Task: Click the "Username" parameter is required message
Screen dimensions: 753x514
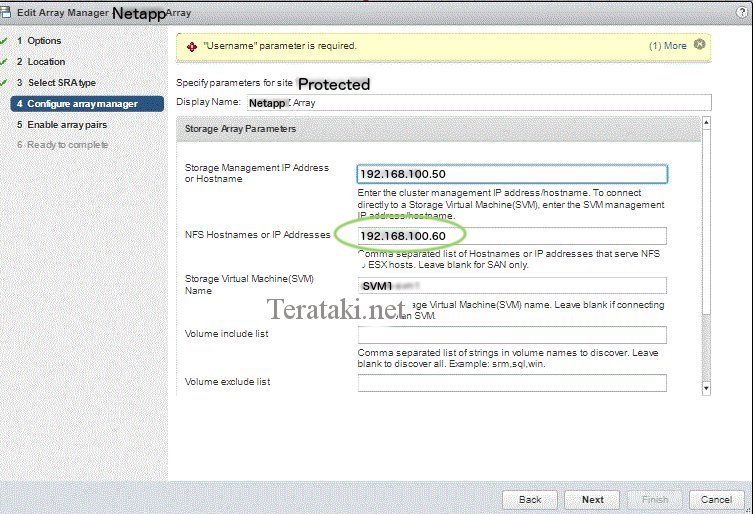Action: coord(280,46)
